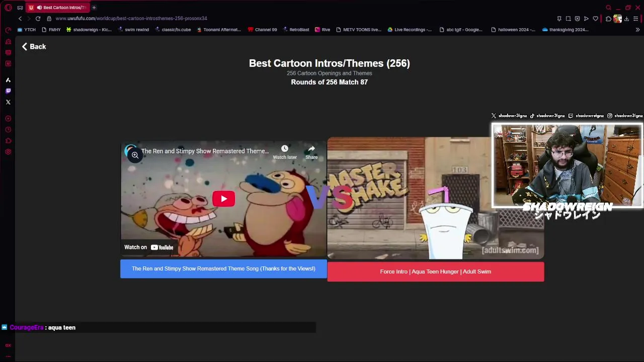The image size is (644, 362).
Task: Open the Settings gear in the sidebar
Action: pos(8,152)
